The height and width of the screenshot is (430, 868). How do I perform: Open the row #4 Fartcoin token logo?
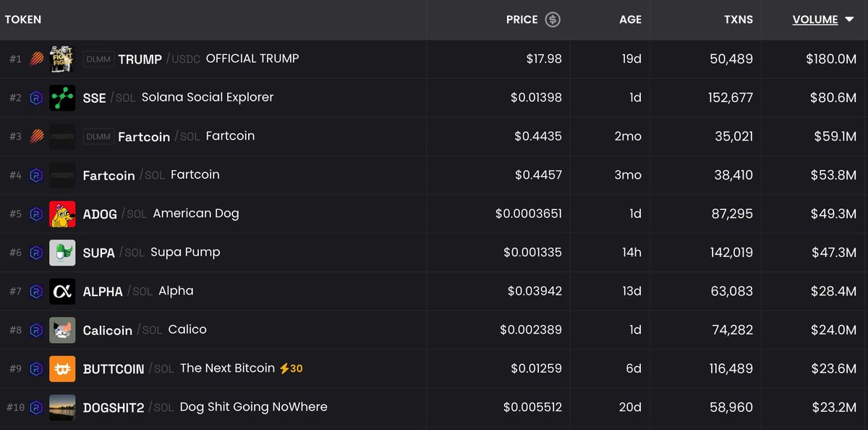pos(62,175)
